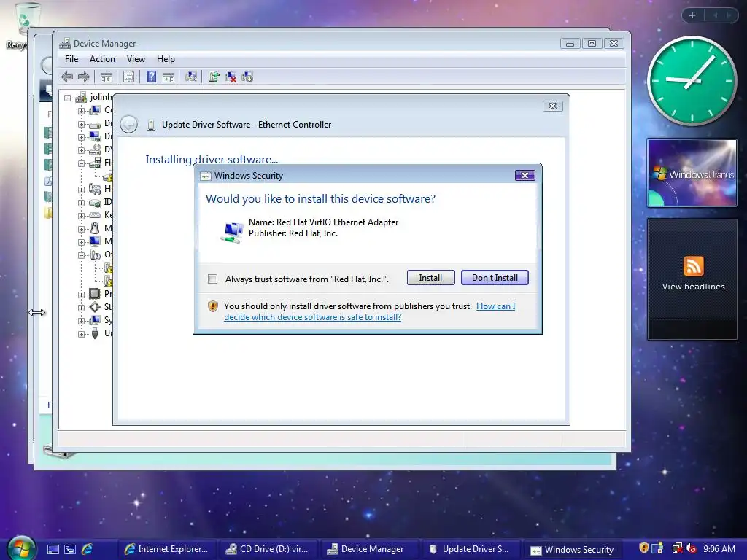Check Always trust software from Red Hat checkbox
This screenshot has height=560, width=747.
tap(212, 279)
